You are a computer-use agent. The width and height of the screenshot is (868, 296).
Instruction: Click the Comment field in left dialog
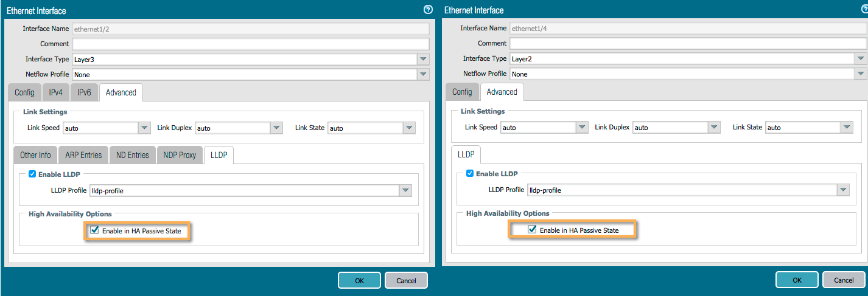point(250,44)
